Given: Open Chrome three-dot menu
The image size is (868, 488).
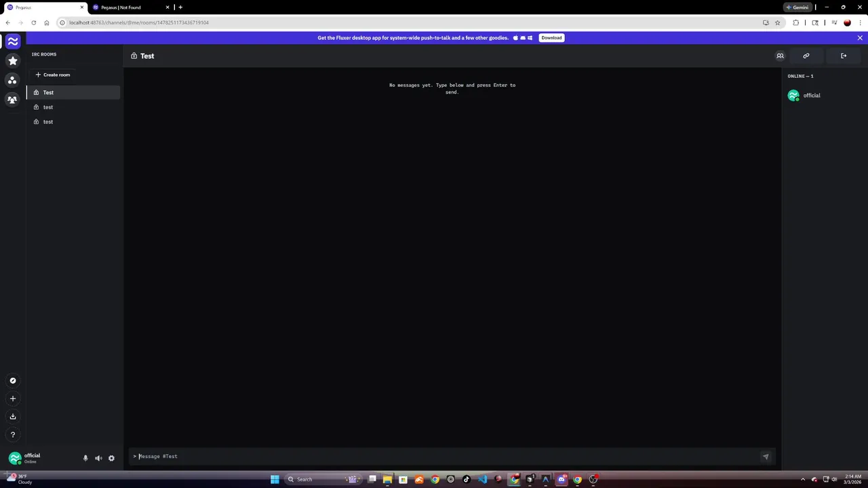Looking at the screenshot, I should coord(860,22).
